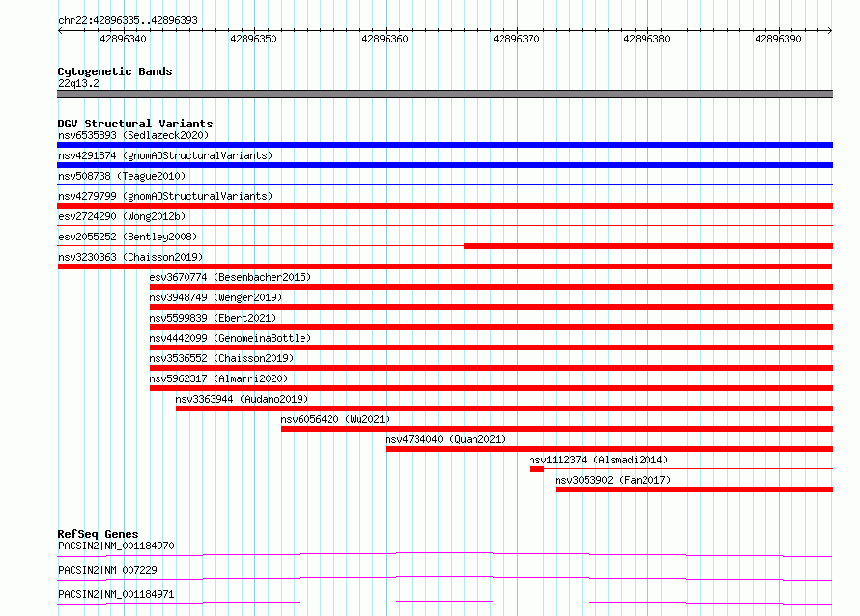Click the gray 22q13.2 cytogenetic band bar
860x616 pixels.
click(x=444, y=94)
